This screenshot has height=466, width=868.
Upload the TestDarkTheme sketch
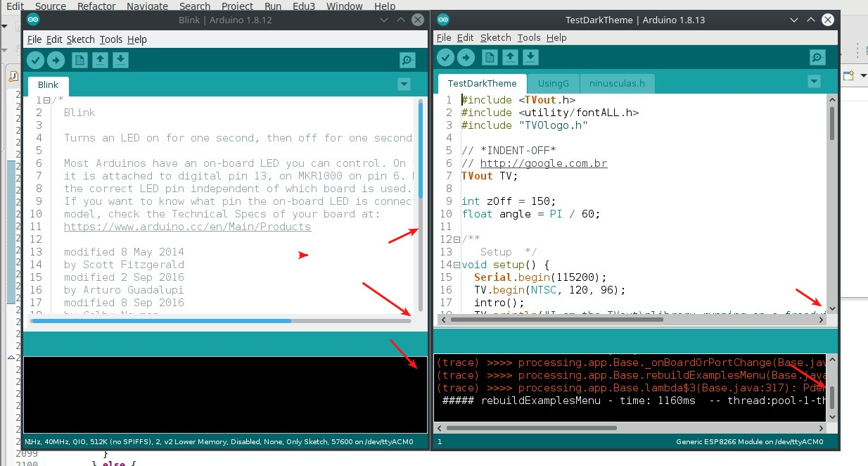[466, 57]
